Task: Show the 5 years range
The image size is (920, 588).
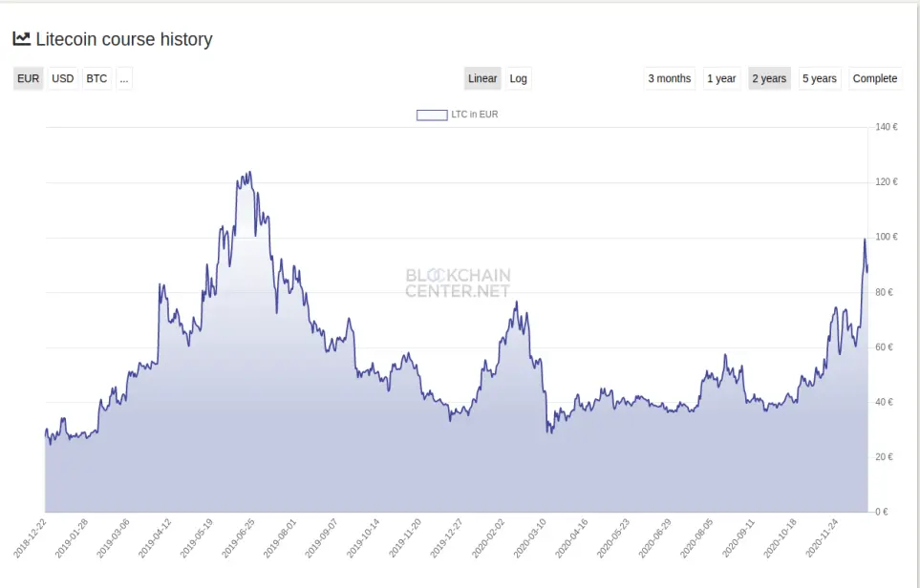Action: 820,78
